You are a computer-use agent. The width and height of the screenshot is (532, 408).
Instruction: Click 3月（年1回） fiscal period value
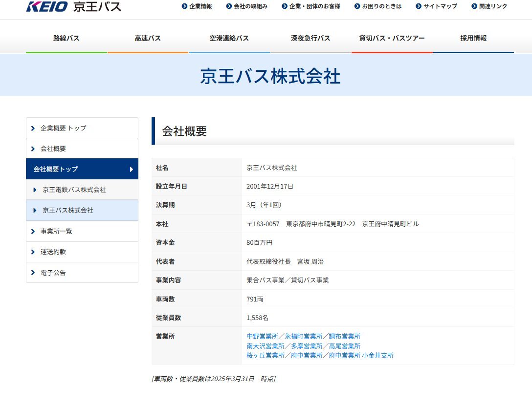point(266,205)
